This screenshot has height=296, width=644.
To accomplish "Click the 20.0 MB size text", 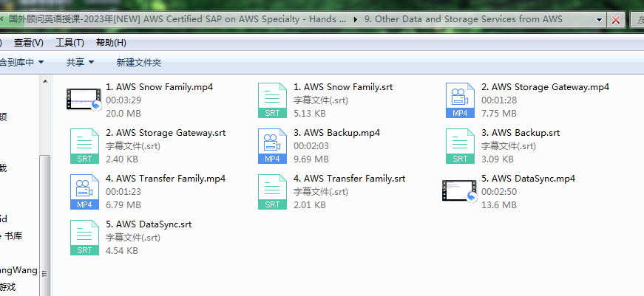I will [123, 113].
